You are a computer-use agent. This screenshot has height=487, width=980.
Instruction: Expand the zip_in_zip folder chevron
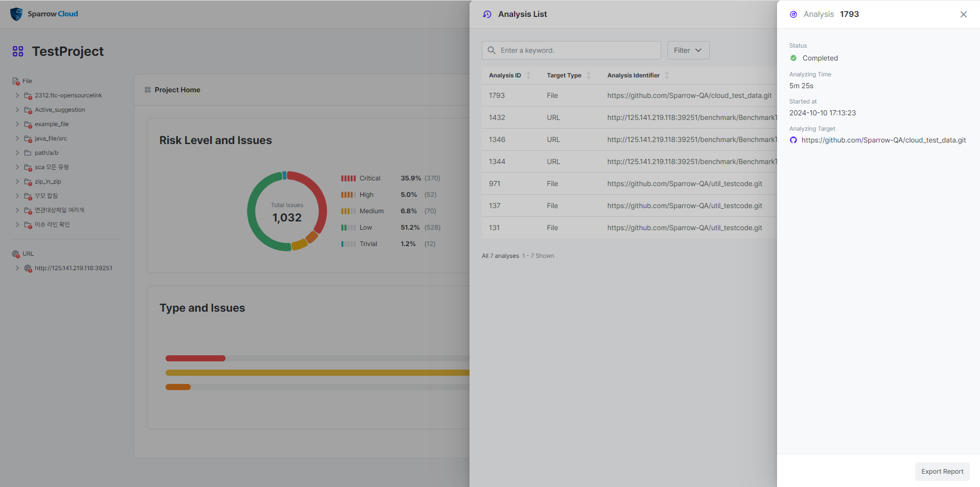17,181
